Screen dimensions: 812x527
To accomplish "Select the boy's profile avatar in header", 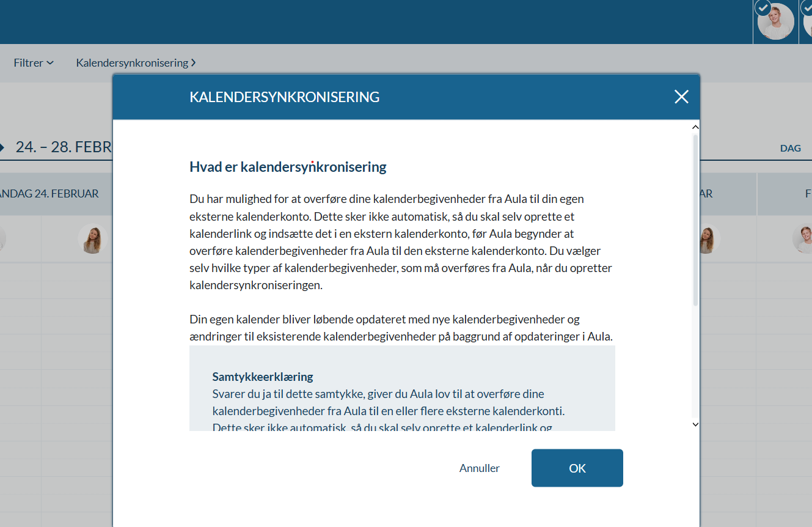I will point(776,23).
